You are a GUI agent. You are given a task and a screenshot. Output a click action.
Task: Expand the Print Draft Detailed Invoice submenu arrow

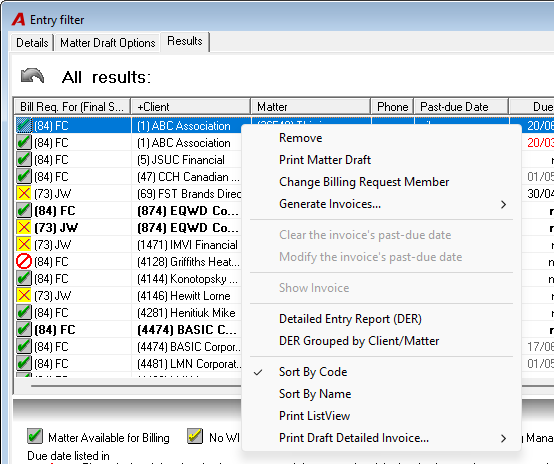click(503, 439)
